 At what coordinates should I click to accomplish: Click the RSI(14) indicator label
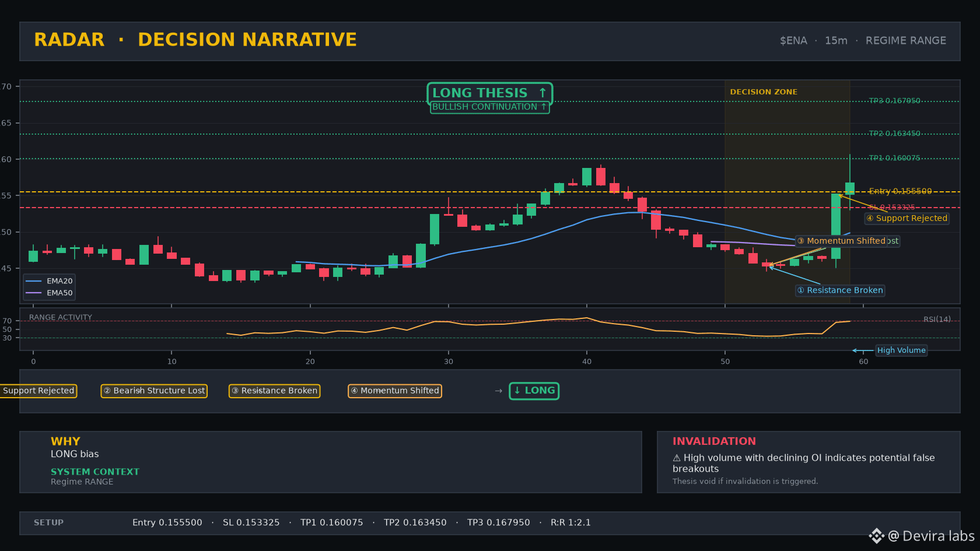tap(937, 319)
